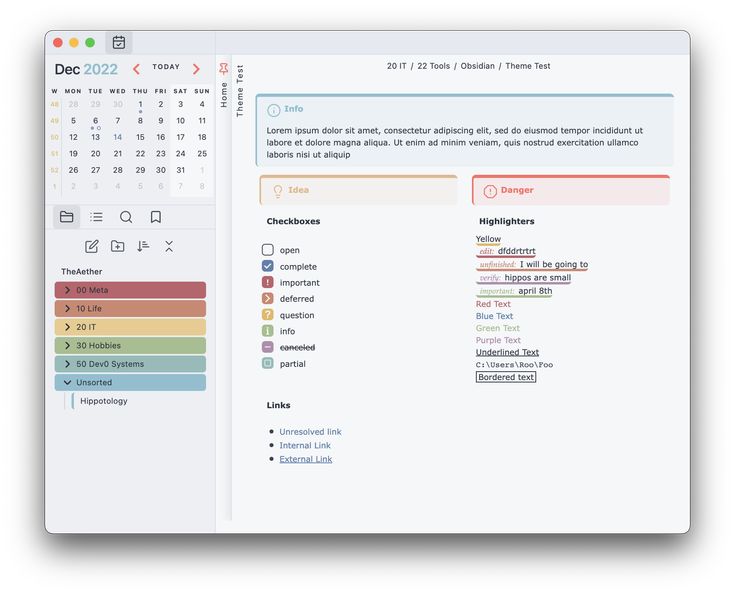Open the bookmarks icon tab
735x593 pixels.
156,217
